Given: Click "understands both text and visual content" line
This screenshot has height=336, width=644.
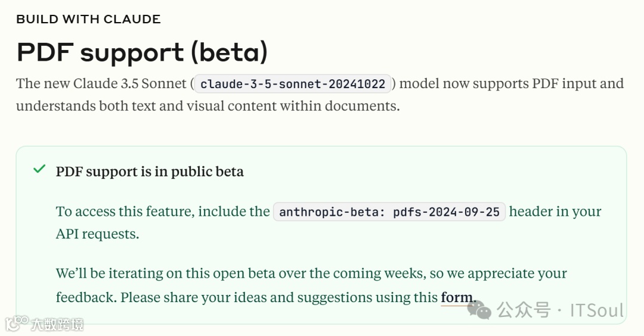Looking at the screenshot, I should (208, 106).
